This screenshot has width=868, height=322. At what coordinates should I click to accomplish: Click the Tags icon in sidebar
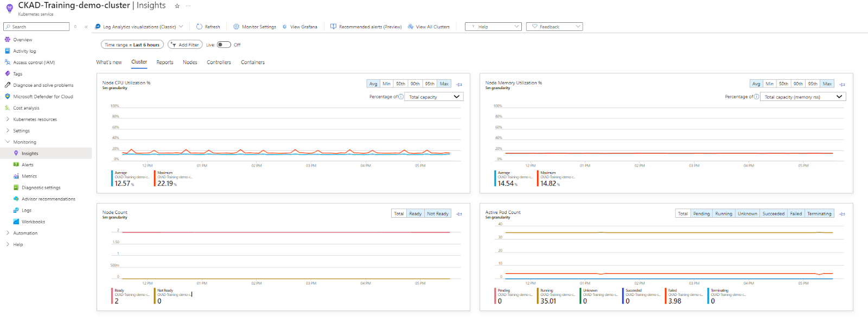(x=8, y=74)
